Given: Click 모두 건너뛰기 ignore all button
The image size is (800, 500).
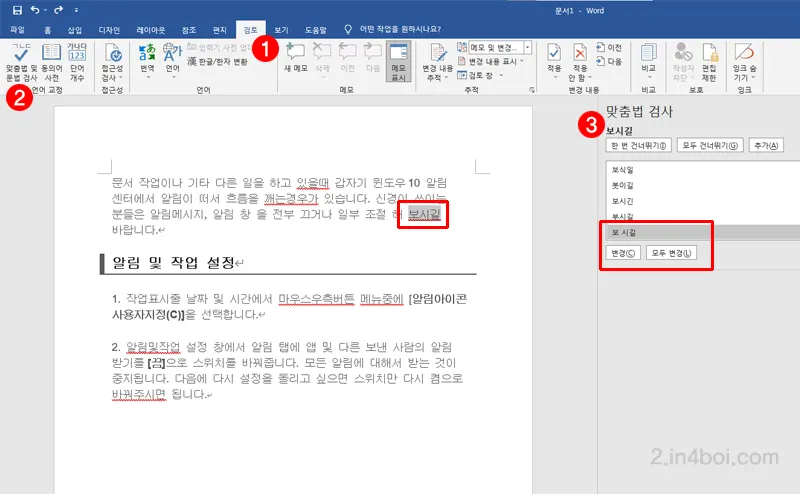Looking at the screenshot, I should 710,145.
